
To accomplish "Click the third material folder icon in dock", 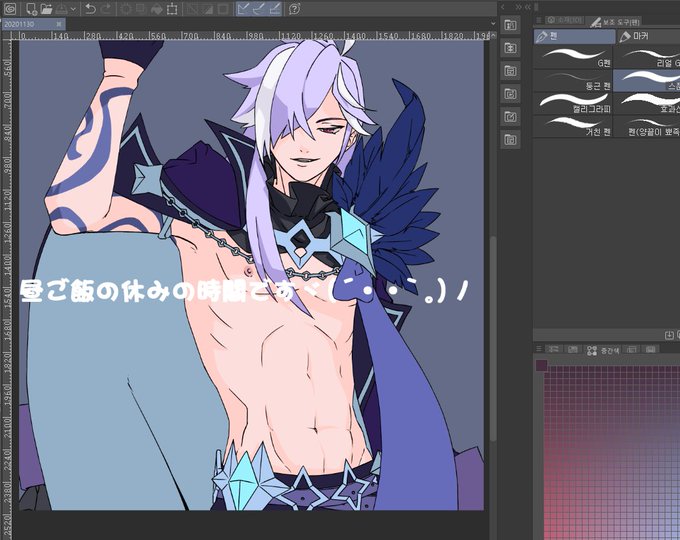I will click(x=510, y=71).
